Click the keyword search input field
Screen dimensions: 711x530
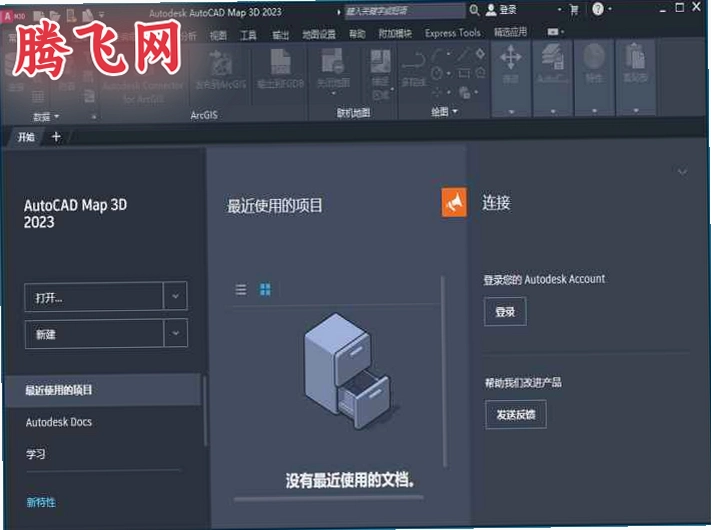(x=405, y=10)
